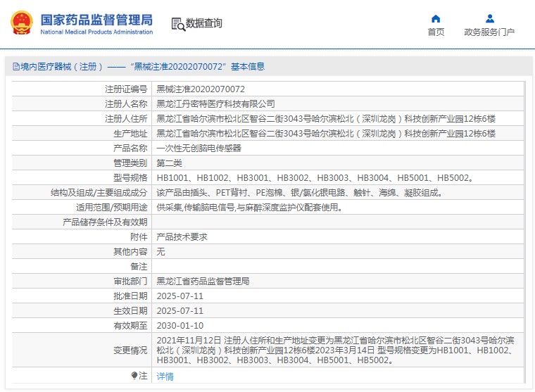This screenshot has width=535, height=392.
Task: Click the 型号规格 row label
Action: coord(130,178)
